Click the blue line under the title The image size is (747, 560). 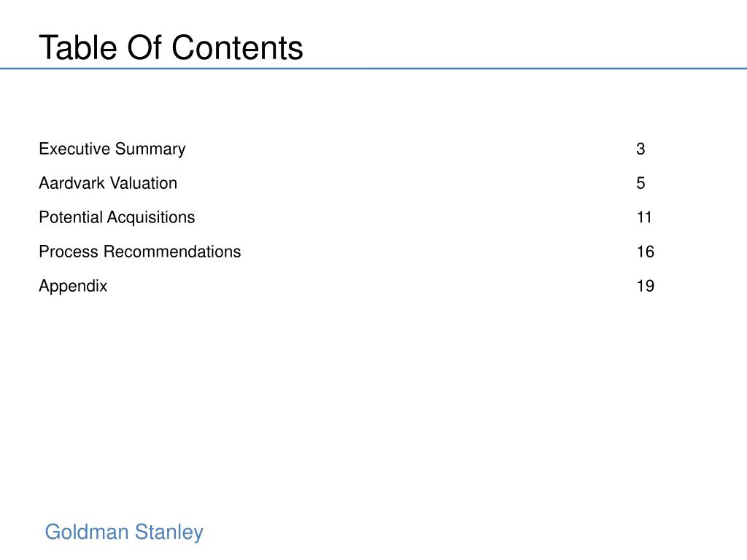click(x=373, y=69)
